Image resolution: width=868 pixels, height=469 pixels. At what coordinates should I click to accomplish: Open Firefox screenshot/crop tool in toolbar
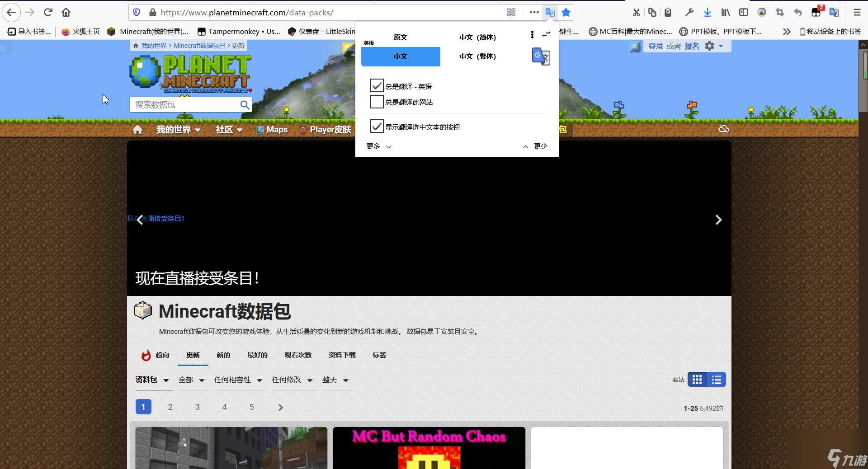[x=779, y=12]
